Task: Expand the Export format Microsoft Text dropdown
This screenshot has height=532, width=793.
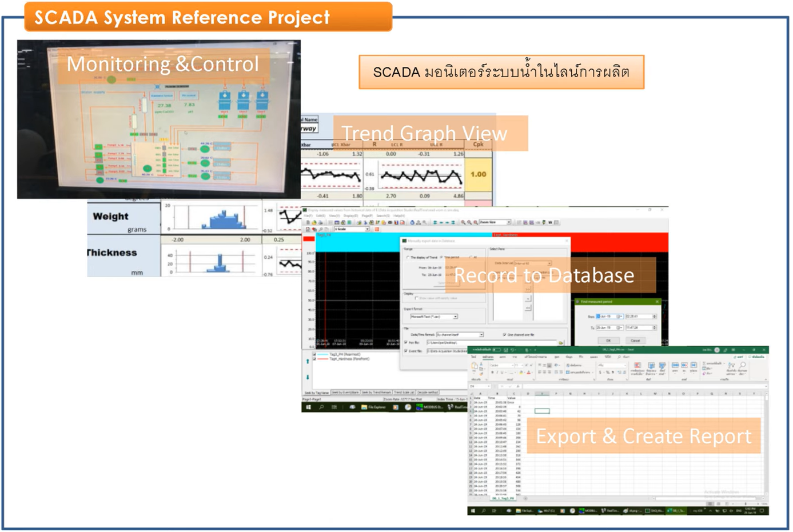Action: point(455,317)
